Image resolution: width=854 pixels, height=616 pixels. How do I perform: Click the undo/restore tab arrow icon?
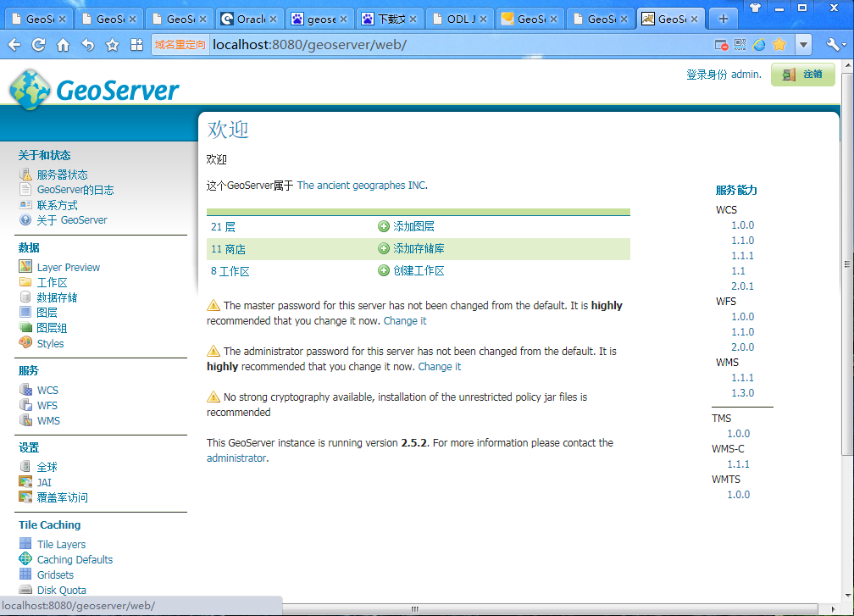click(88, 45)
